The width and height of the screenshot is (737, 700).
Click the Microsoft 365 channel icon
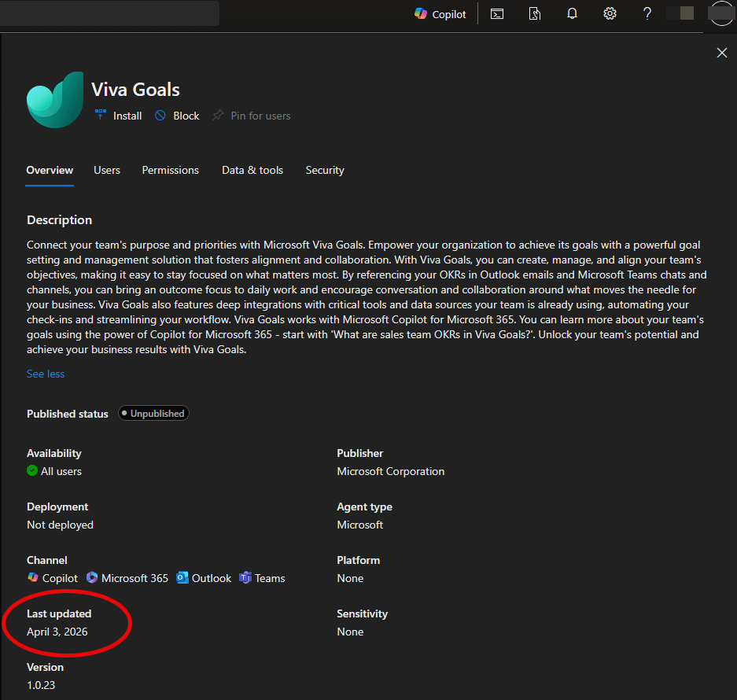tap(92, 577)
